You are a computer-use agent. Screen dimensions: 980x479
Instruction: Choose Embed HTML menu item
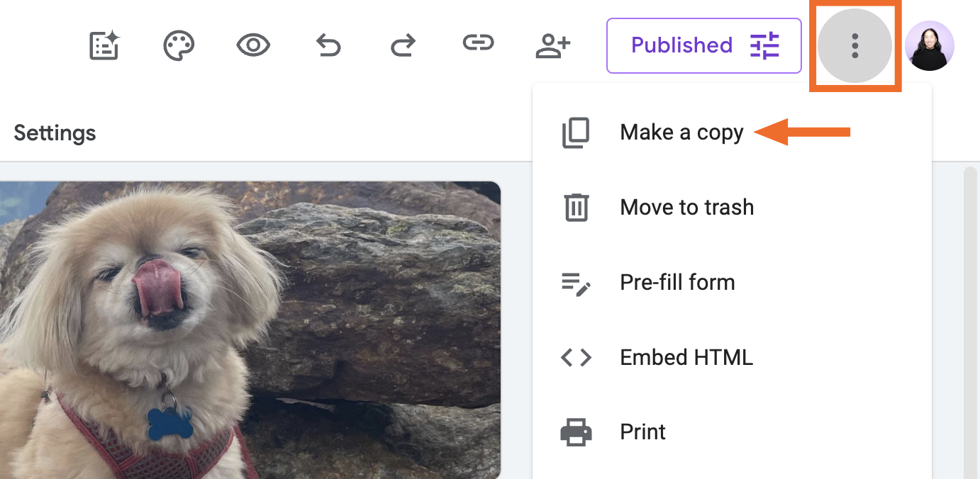[732, 358]
